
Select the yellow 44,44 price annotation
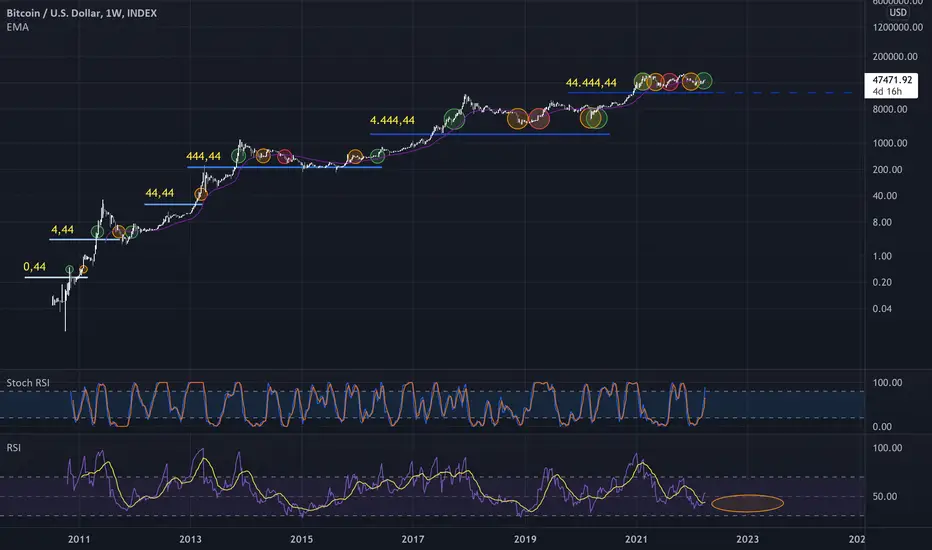coord(159,193)
